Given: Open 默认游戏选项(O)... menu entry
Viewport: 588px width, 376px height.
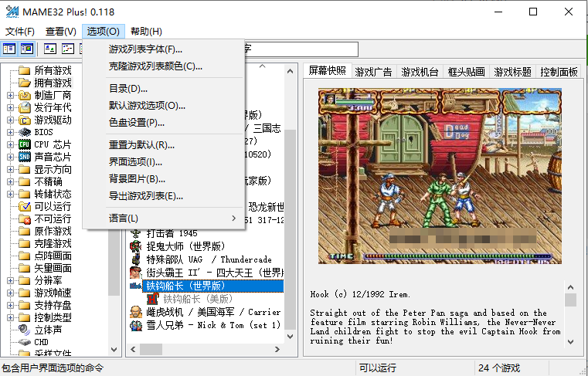Looking at the screenshot, I should coord(164,106).
